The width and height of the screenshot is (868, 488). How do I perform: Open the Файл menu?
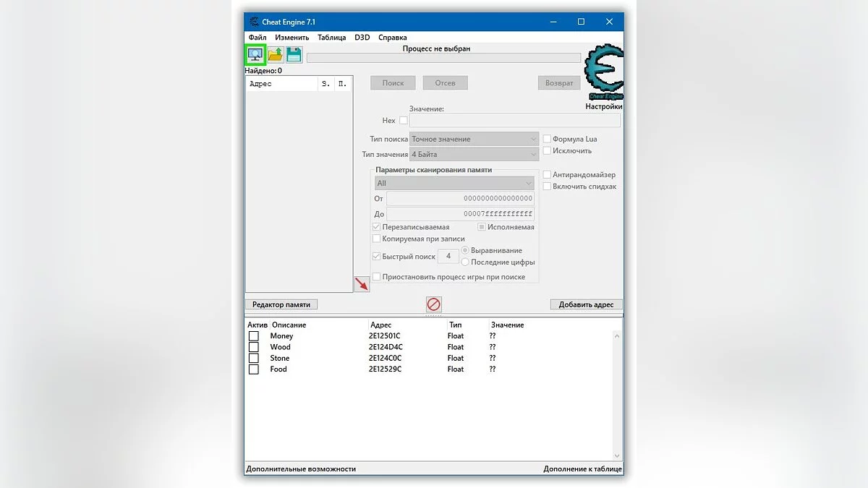258,38
